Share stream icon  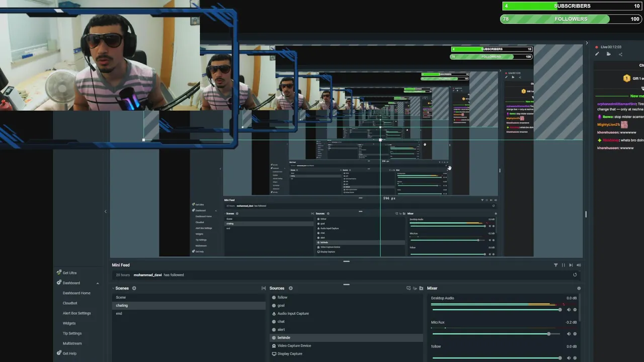pos(620,54)
